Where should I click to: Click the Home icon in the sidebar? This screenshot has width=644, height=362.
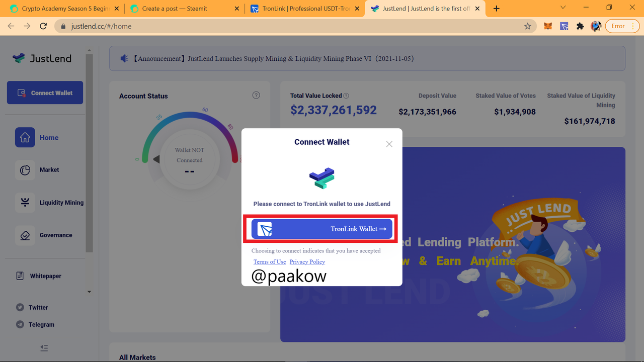[25, 137]
